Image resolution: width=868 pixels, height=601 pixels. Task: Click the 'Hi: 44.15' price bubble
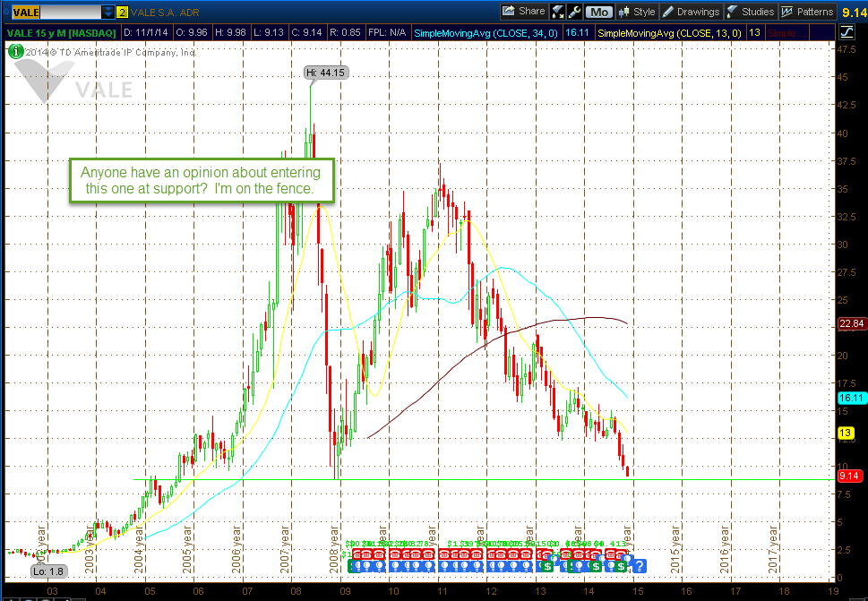(326, 73)
